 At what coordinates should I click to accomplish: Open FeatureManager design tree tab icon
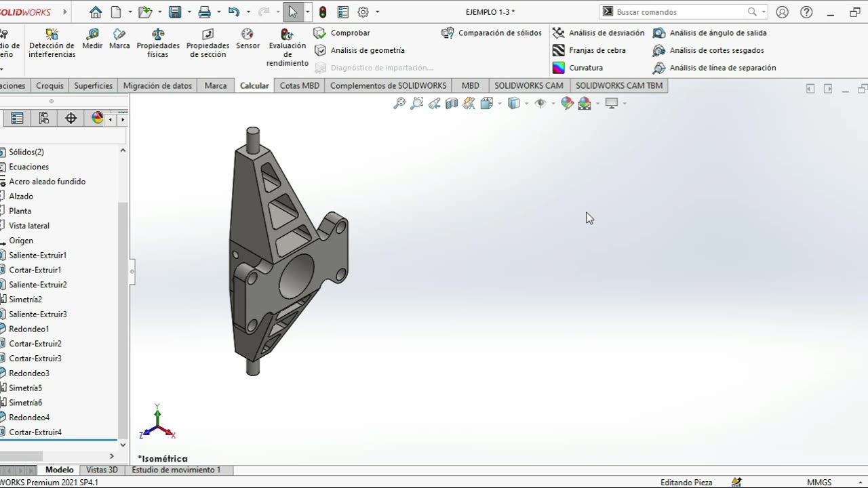(x=18, y=118)
